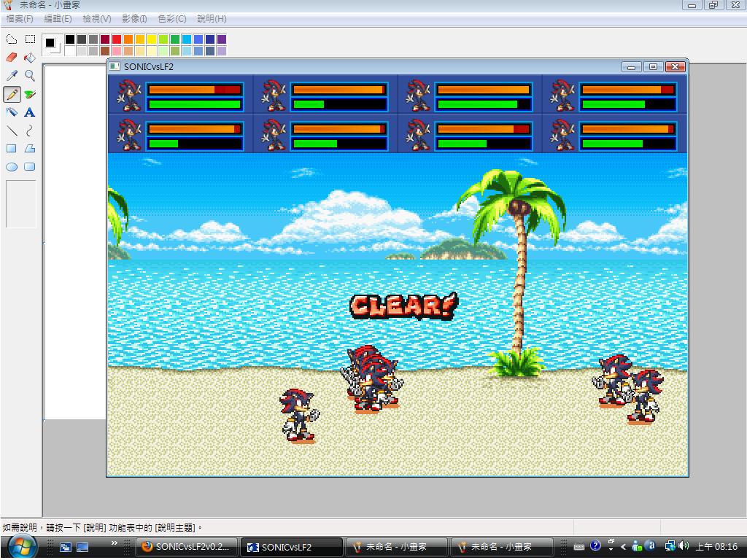747x560 pixels.
Task: Show hidden system tray icons arrow
Action: coord(623,546)
